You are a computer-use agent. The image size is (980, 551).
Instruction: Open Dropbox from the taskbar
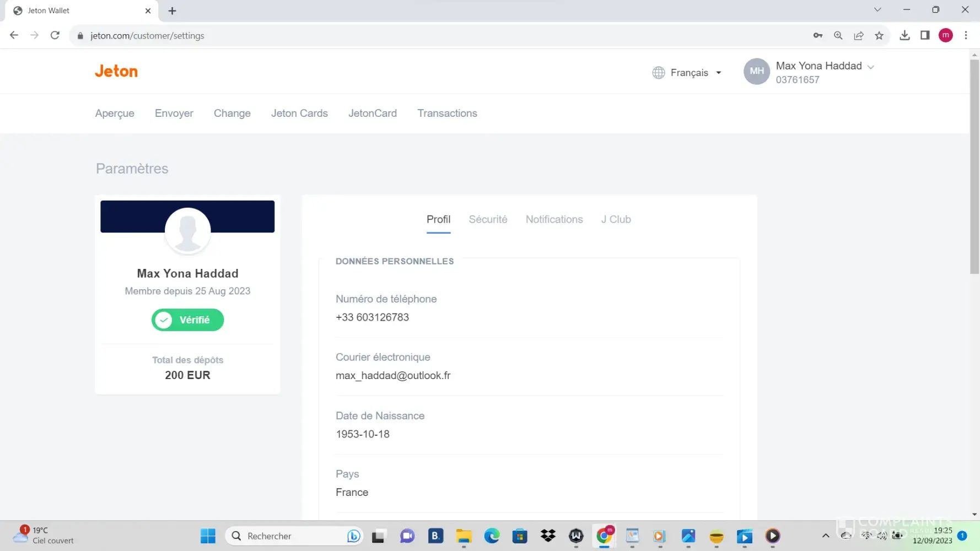[548, 536]
